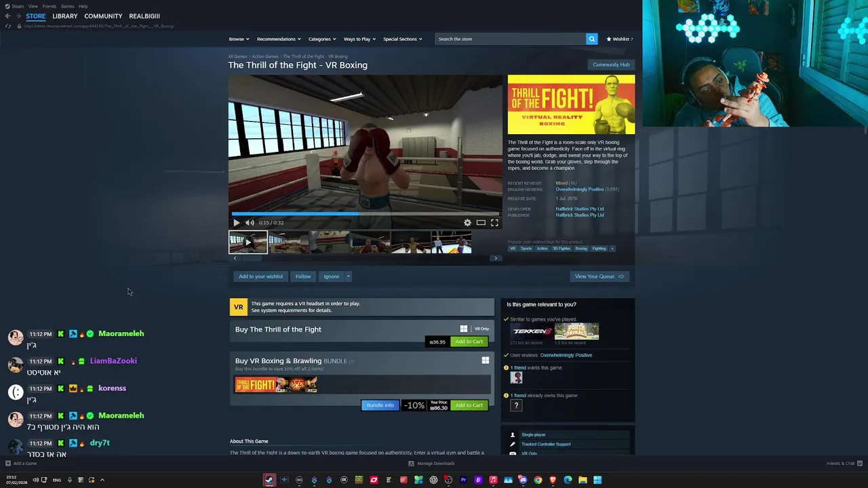Mute the trailer with the speaker icon
Screen dimensions: 868x488
[x=250, y=222]
